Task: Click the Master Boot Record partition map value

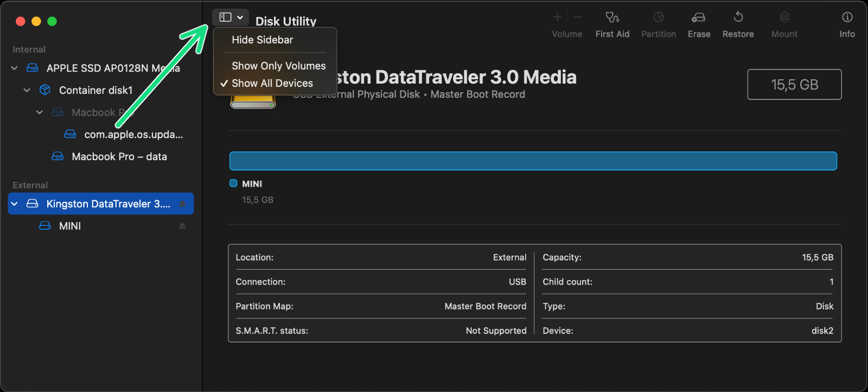Action: tap(486, 306)
